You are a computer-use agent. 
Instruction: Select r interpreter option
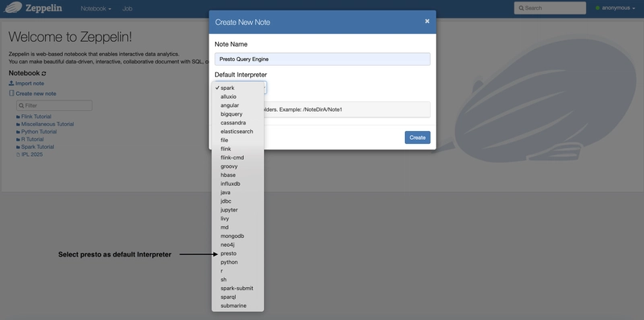[237, 271]
